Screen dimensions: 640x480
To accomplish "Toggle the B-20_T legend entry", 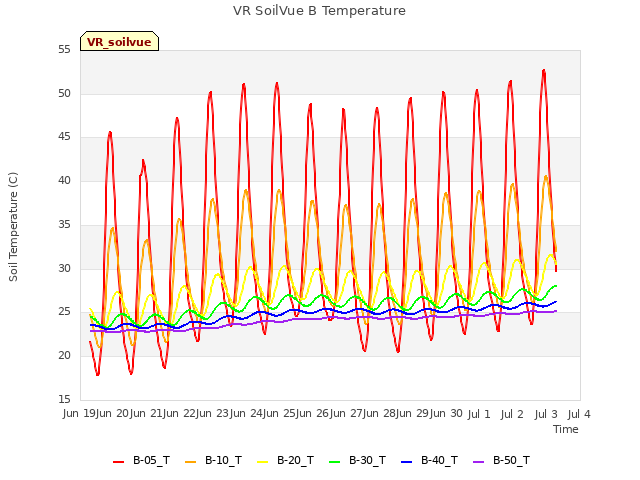I will (285, 461).
